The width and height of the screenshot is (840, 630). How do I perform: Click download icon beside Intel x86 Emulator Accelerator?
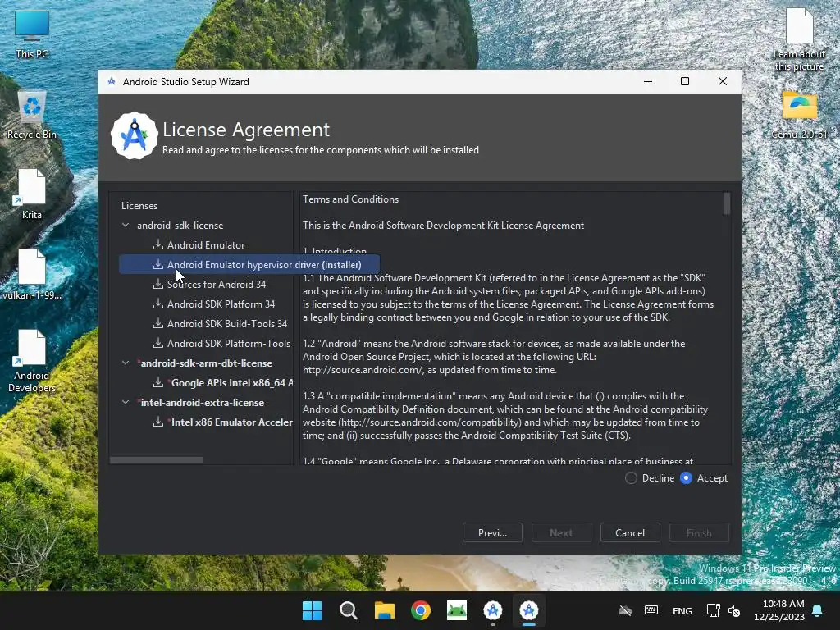click(x=158, y=422)
